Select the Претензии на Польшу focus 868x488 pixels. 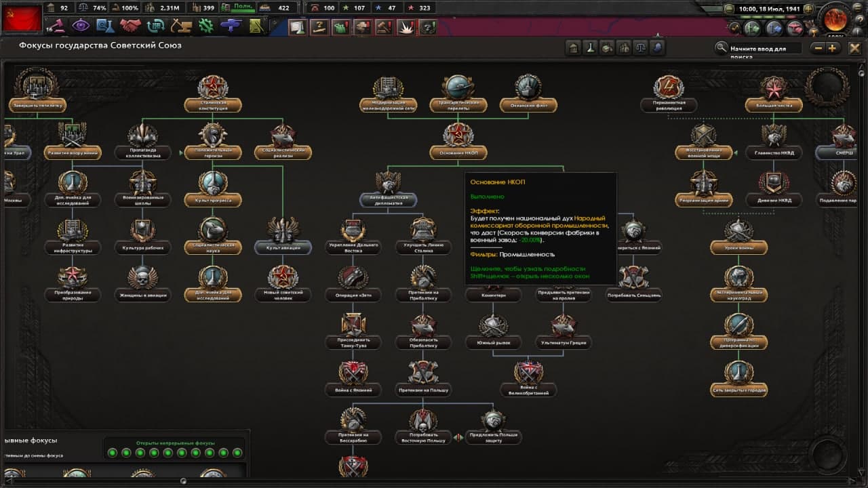(423, 378)
